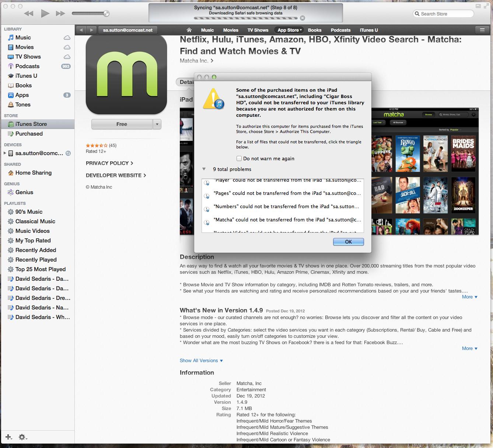The width and height of the screenshot is (493, 448).
Task: Open the Top 25 Most Played playlist
Action: tap(37, 269)
